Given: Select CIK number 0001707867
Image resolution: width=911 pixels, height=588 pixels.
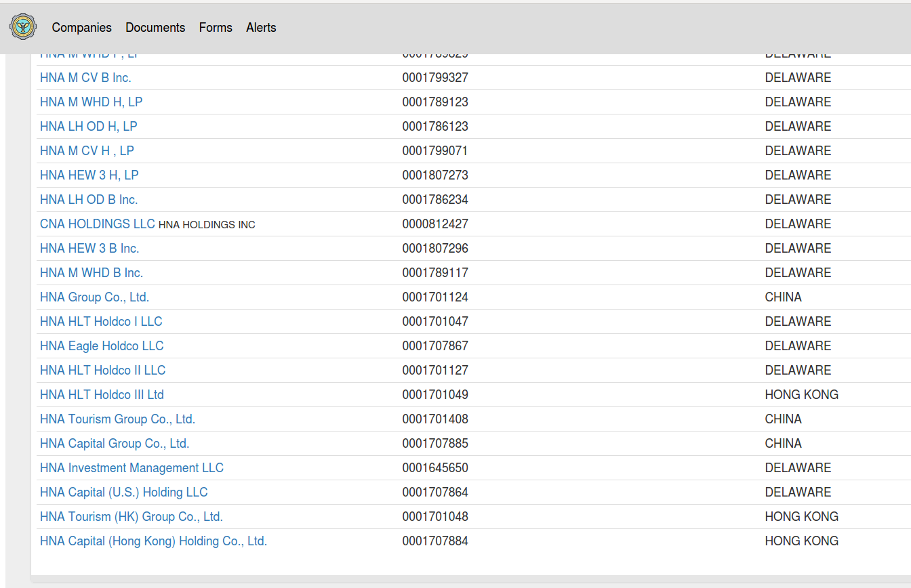Looking at the screenshot, I should point(435,346).
